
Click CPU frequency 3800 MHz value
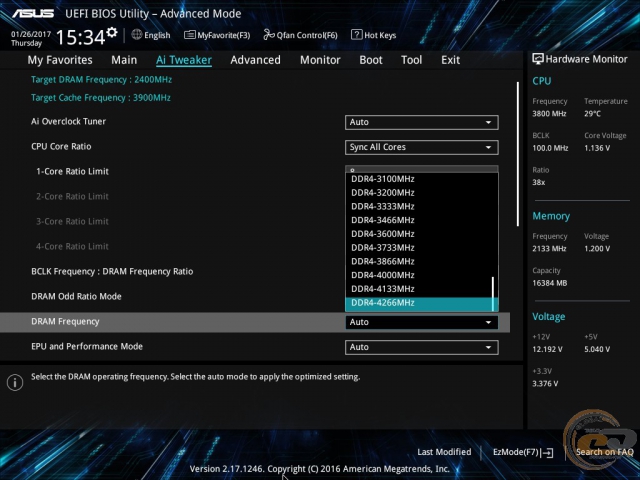coord(549,113)
